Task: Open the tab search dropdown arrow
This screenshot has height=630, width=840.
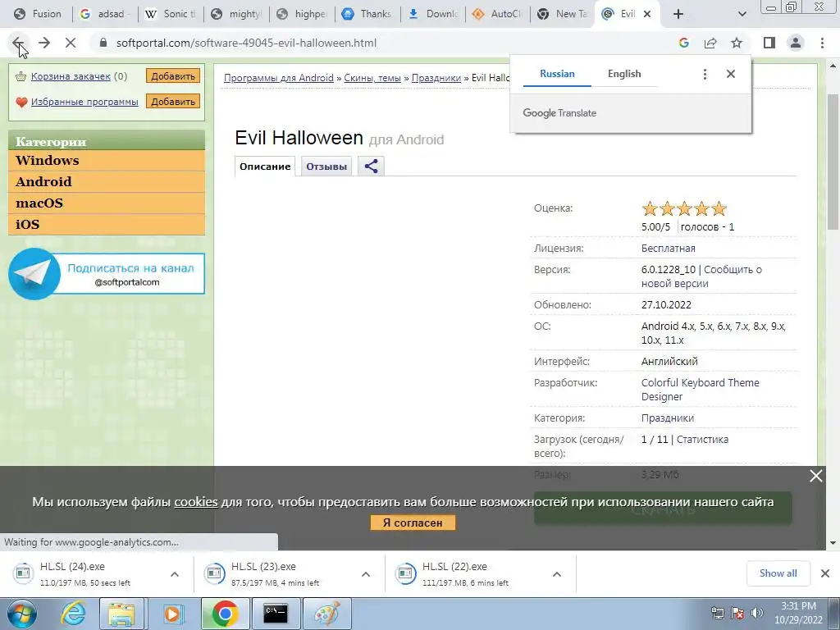Action: pos(742,14)
